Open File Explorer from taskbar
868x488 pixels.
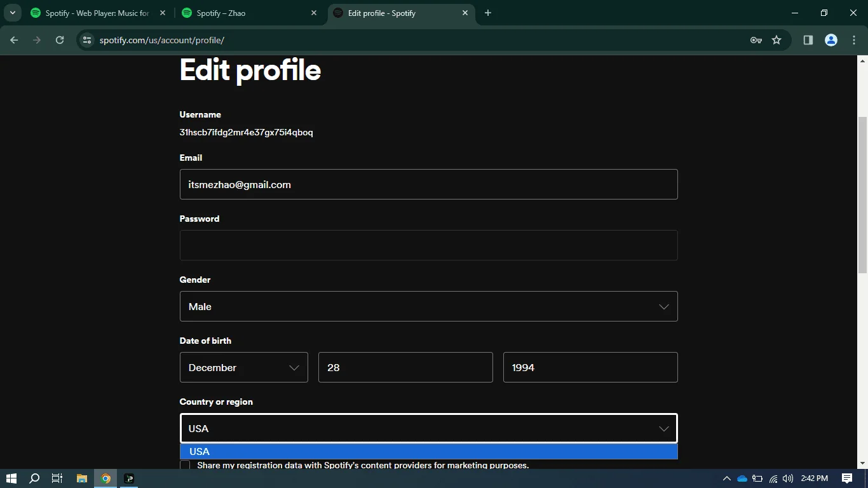point(81,478)
